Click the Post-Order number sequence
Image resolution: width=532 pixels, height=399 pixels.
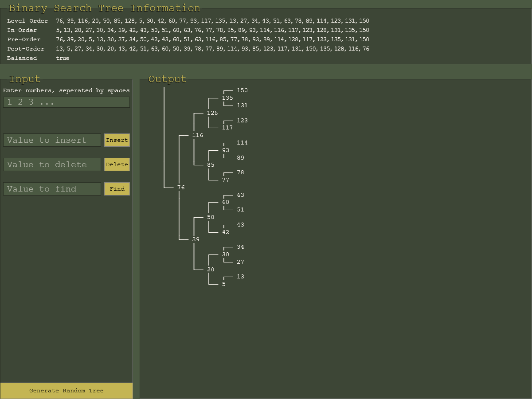[x=212, y=49]
